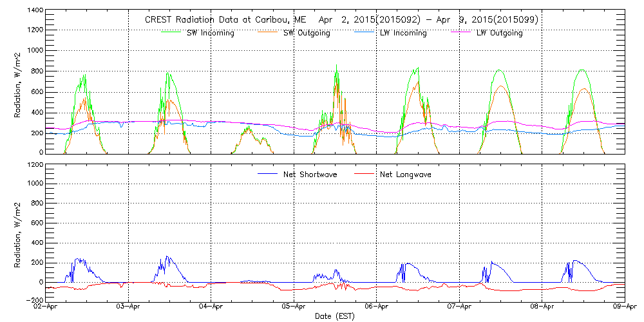This screenshot has height=322, width=644.
Task: Select the SW Outgoing legend label
Action: pyautogui.click(x=307, y=33)
